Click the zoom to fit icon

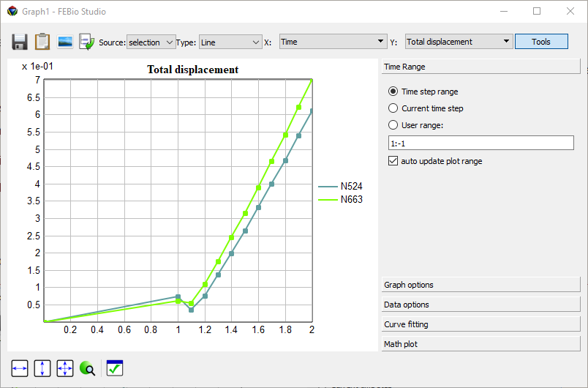65,368
